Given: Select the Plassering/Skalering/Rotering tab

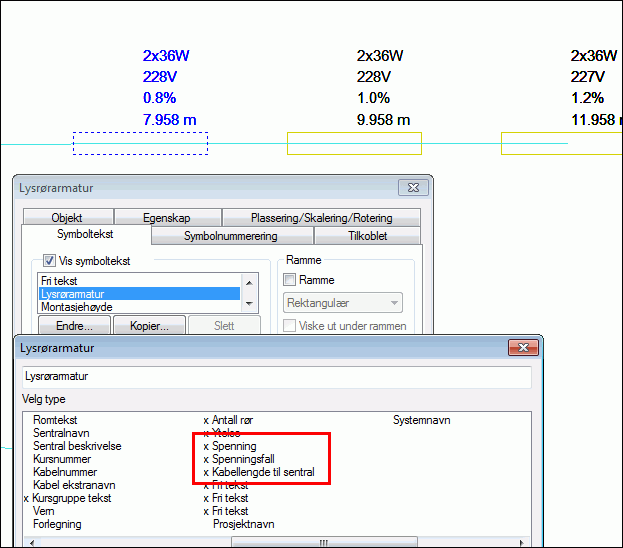Looking at the screenshot, I should tap(322, 218).
